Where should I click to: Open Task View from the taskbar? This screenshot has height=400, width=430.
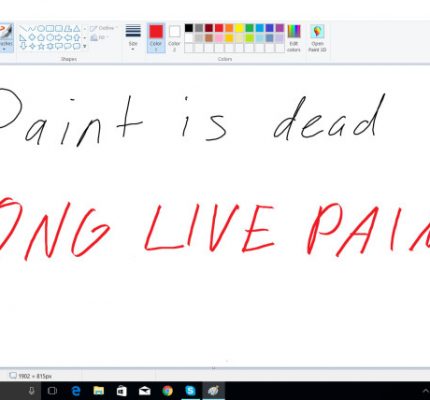pyautogui.click(x=53, y=390)
